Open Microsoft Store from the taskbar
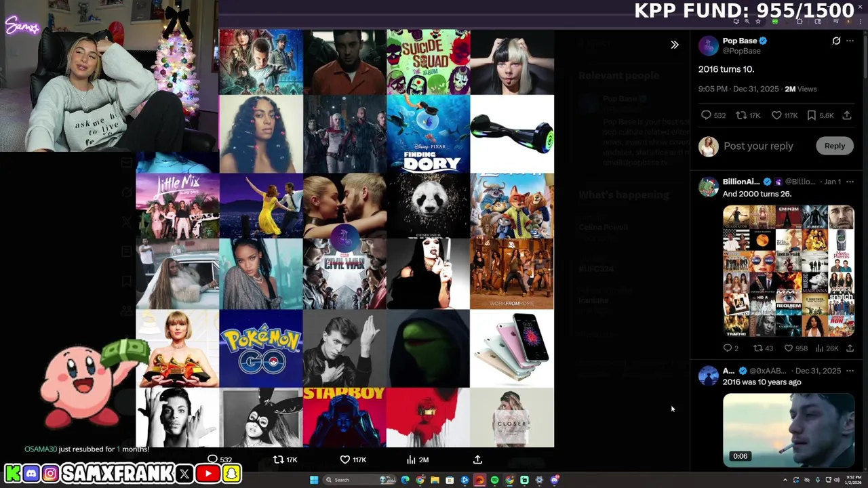This screenshot has width=868, height=488. point(450,480)
